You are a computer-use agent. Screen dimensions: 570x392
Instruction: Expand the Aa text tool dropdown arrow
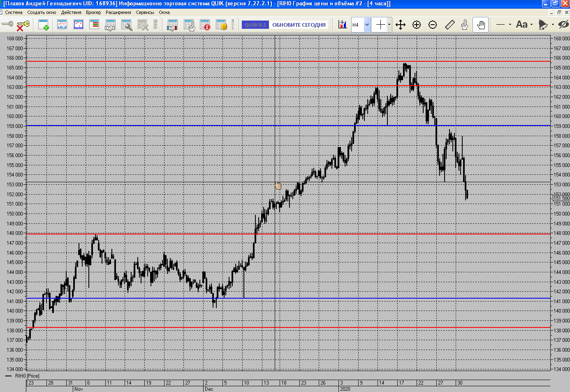pos(531,25)
